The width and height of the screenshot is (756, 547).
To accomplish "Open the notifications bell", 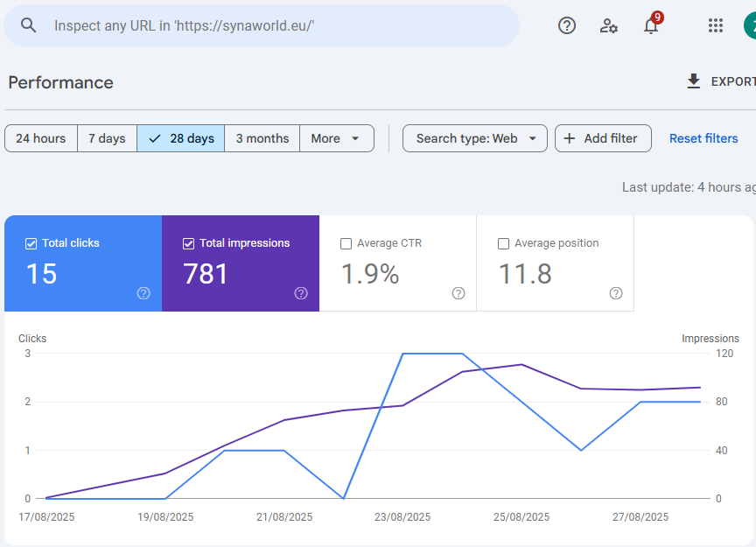I will click(x=651, y=26).
